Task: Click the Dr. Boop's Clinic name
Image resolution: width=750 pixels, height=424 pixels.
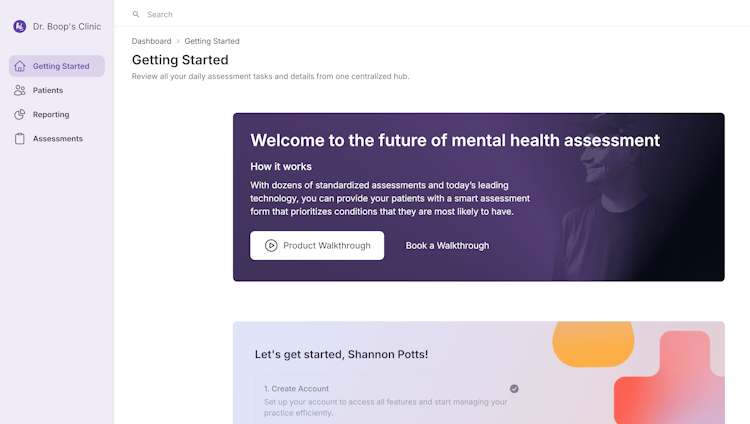Action: (67, 27)
